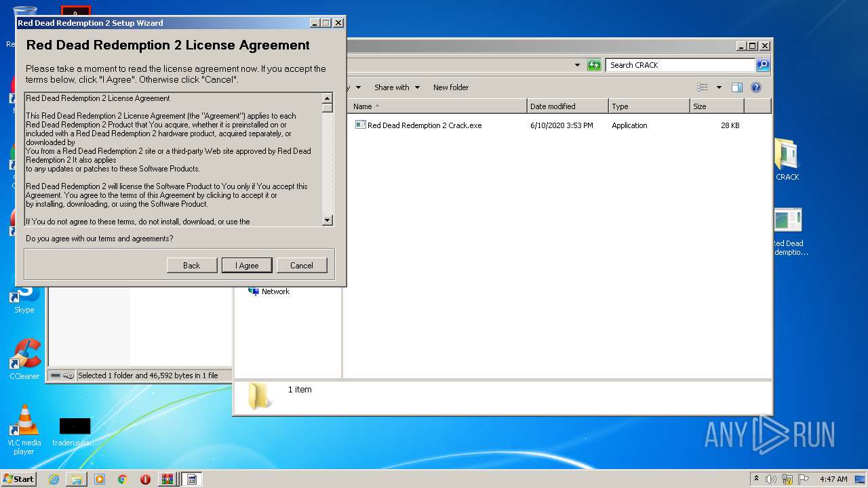The image size is (868, 488).
Task: Cancel the Red Dead Redemption 2 setup
Action: click(302, 265)
